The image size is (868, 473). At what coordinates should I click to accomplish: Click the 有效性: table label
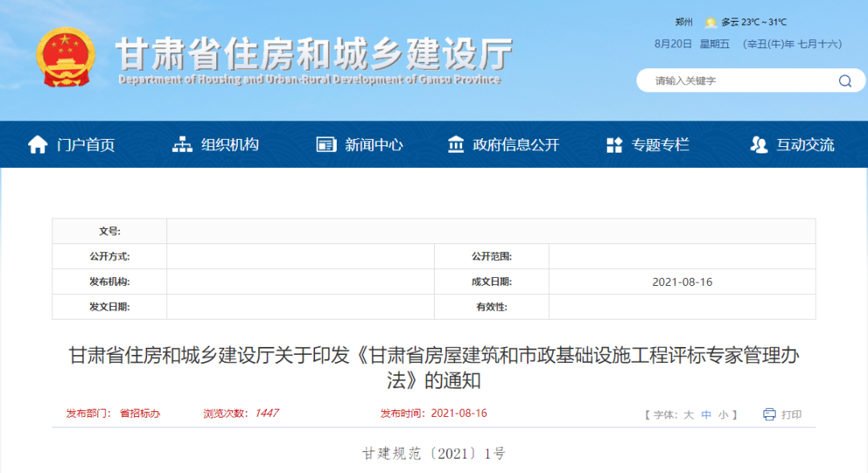492,307
